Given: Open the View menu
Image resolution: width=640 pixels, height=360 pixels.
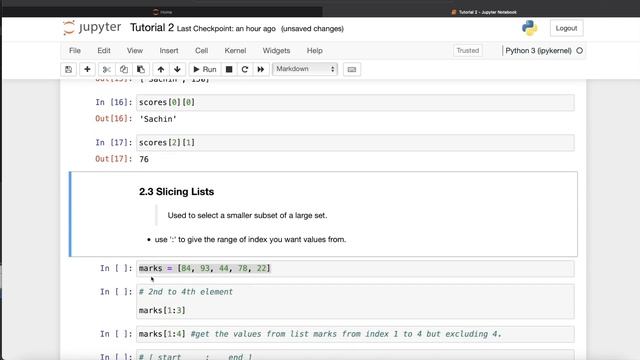Looking at the screenshot, I should click(135, 51).
